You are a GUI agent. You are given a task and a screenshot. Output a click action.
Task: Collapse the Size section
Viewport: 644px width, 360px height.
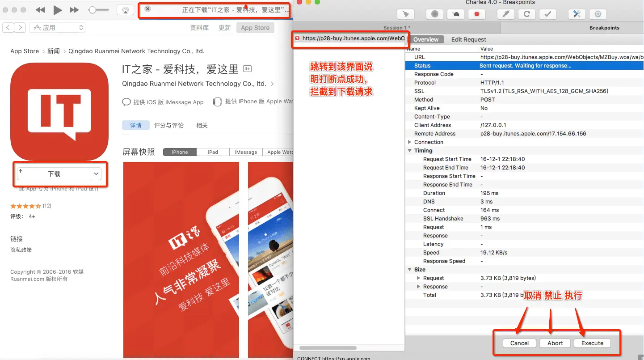click(x=410, y=270)
